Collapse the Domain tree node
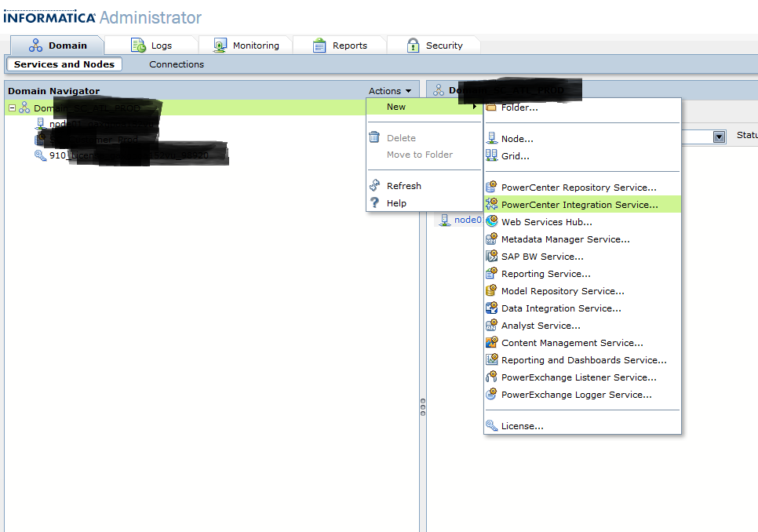Image resolution: width=758 pixels, height=532 pixels. click(12, 108)
